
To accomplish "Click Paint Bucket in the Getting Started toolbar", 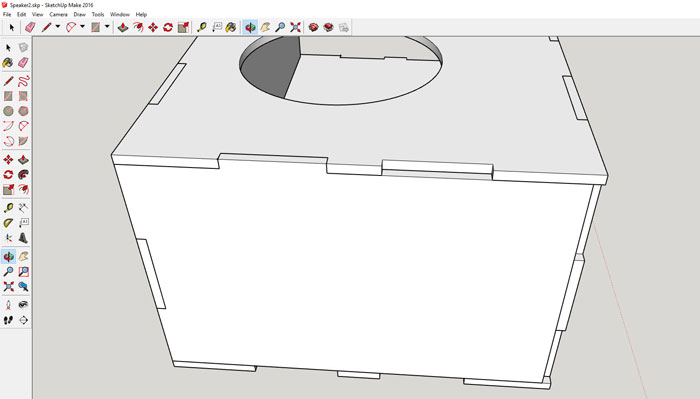I will coord(231,27).
